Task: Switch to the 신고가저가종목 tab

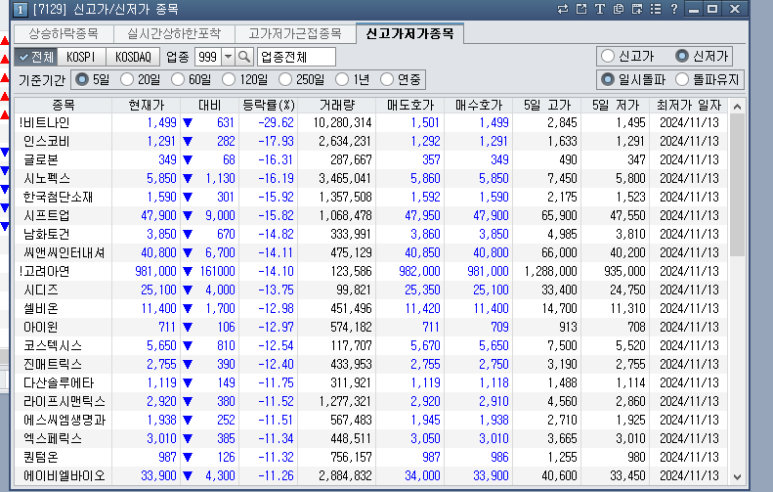Action: [x=409, y=33]
